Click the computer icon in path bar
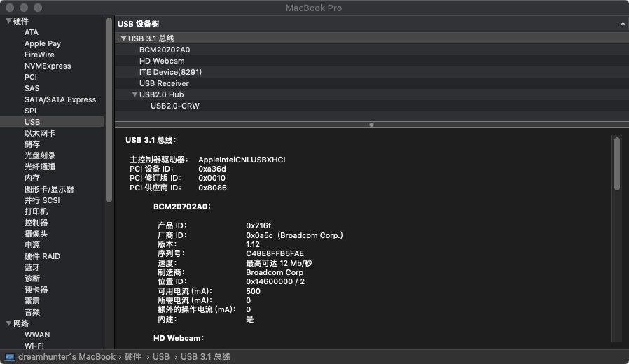The image size is (629, 364). (10, 357)
